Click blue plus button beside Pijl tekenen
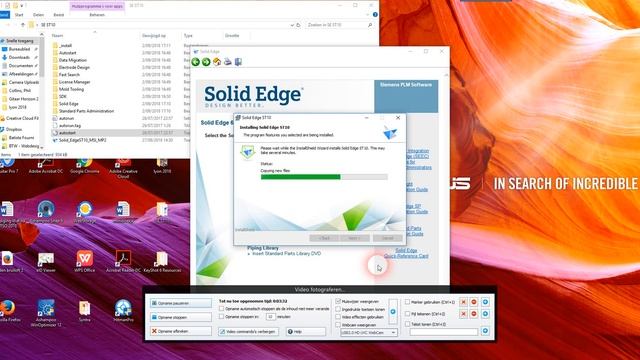 click(x=485, y=314)
